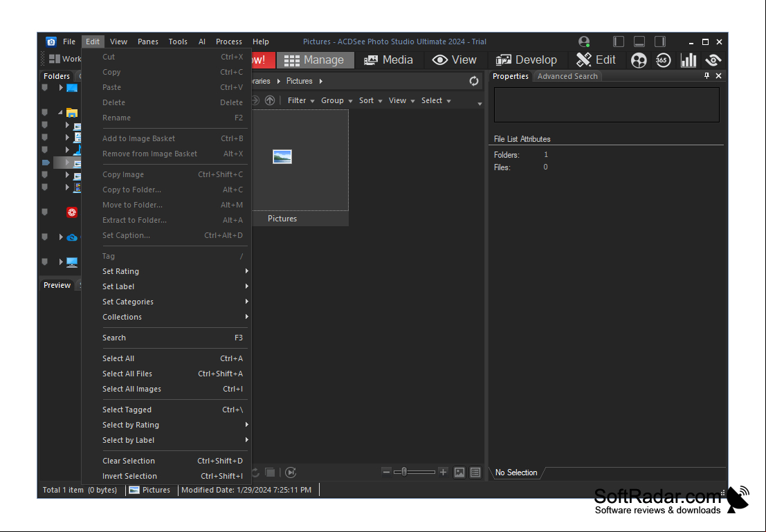
Task: Toggle the highlighted blue Easy-Select marker
Action: (46, 162)
